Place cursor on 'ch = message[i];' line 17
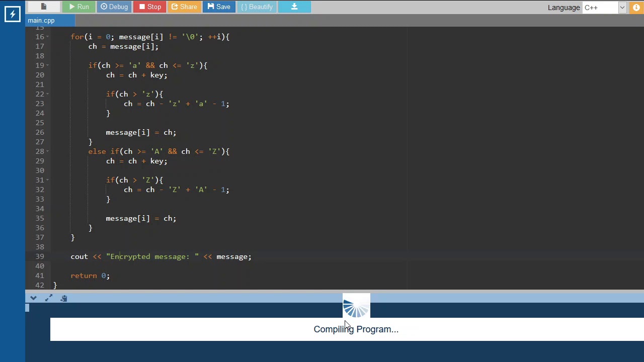Image resolution: width=644 pixels, height=362 pixels. click(x=123, y=46)
